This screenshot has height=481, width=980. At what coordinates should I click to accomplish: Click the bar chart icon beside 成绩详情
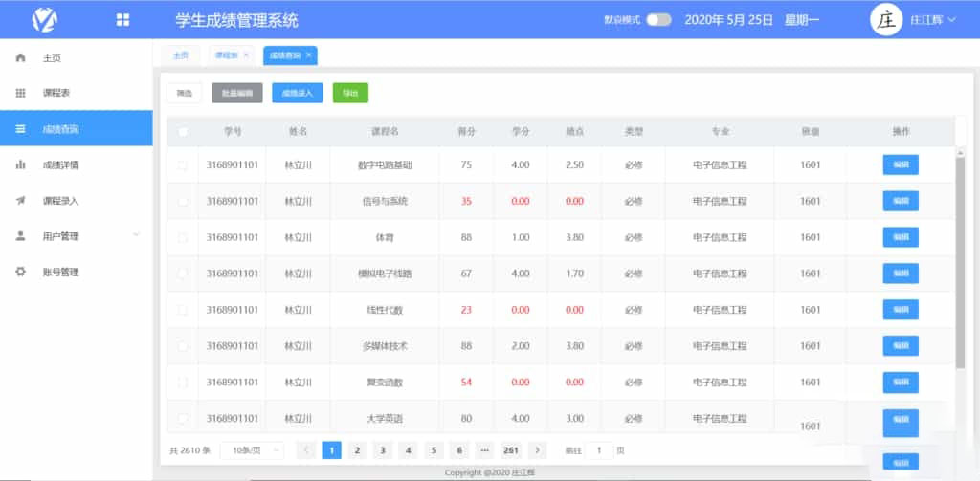coord(21,164)
